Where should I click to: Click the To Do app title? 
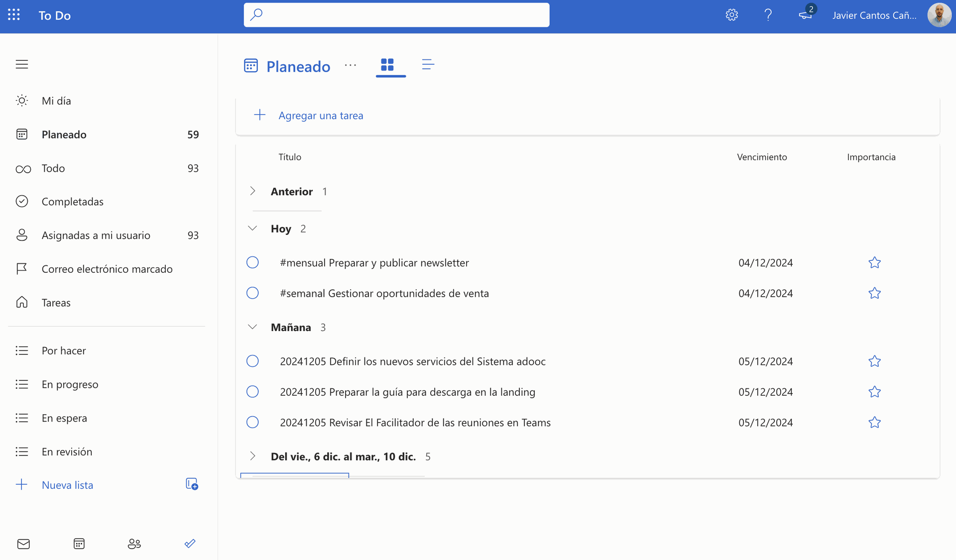(55, 15)
